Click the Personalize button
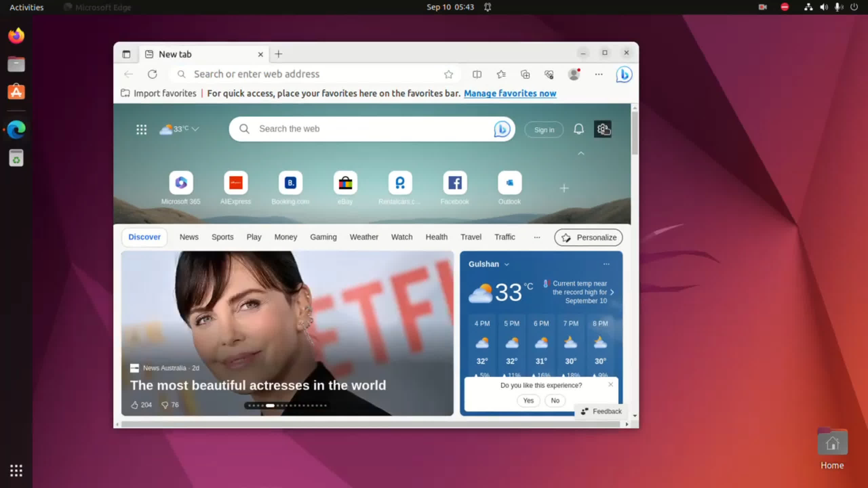Image resolution: width=868 pixels, height=488 pixels. pos(588,238)
